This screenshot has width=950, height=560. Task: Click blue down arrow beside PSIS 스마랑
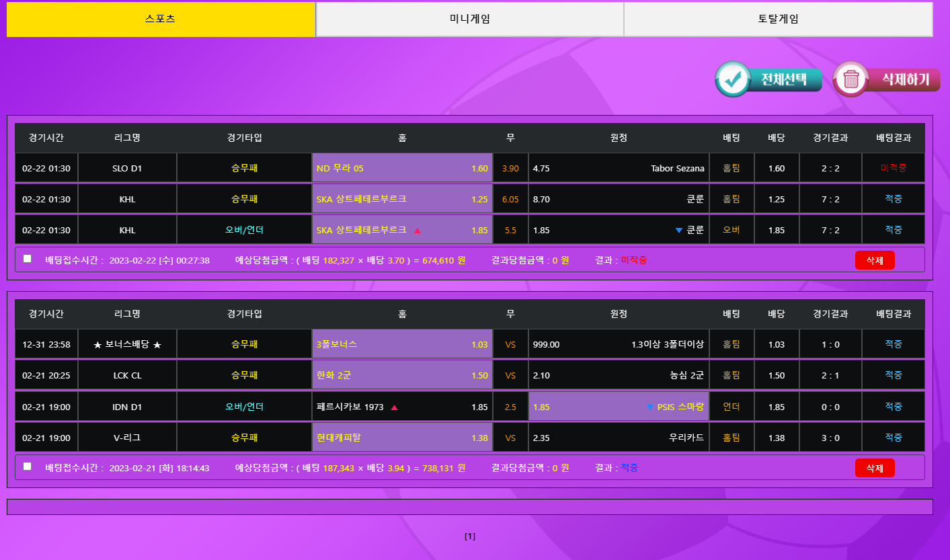(649, 407)
